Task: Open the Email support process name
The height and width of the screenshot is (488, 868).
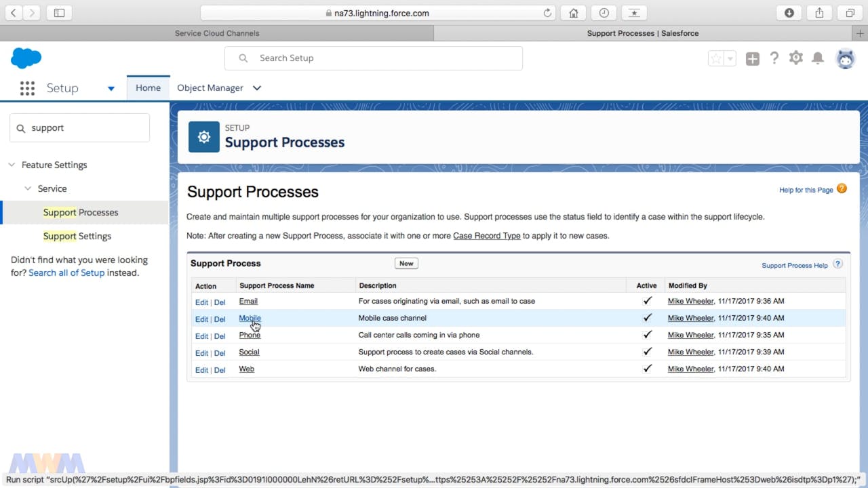Action: point(248,301)
